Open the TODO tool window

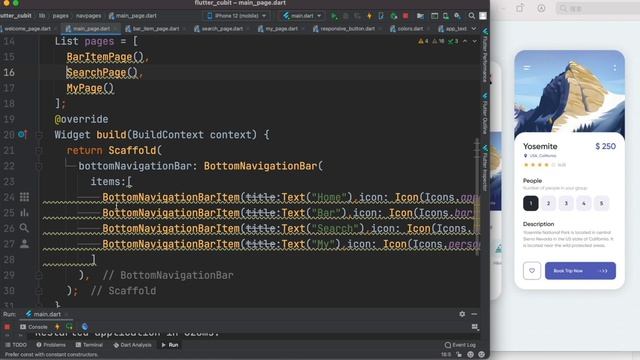coord(16,345)
